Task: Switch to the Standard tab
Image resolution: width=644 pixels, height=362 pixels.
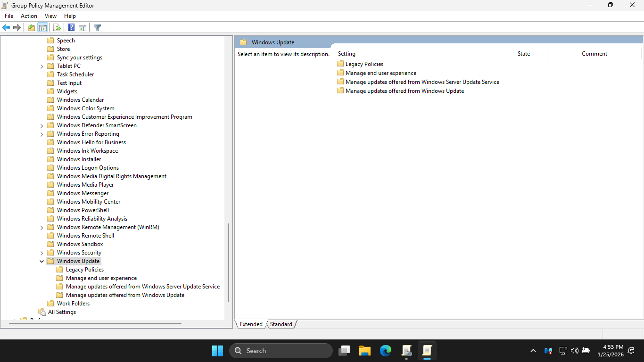Action: 281,324
